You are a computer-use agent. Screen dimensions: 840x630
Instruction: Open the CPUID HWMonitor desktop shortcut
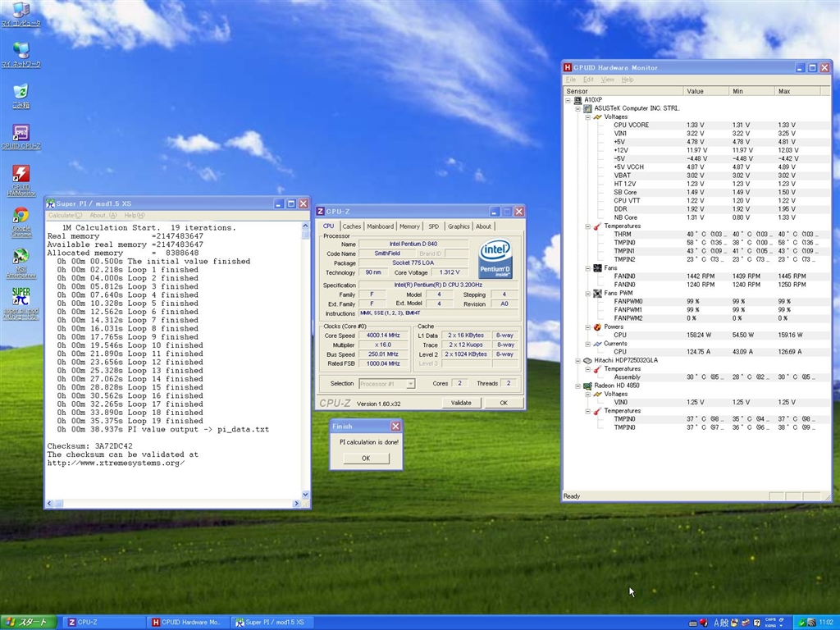21,175
